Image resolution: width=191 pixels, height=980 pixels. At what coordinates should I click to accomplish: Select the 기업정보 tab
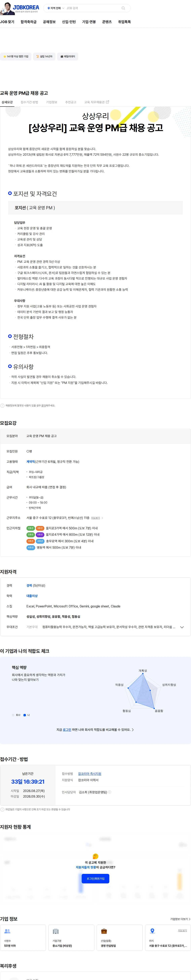[52, 102]
